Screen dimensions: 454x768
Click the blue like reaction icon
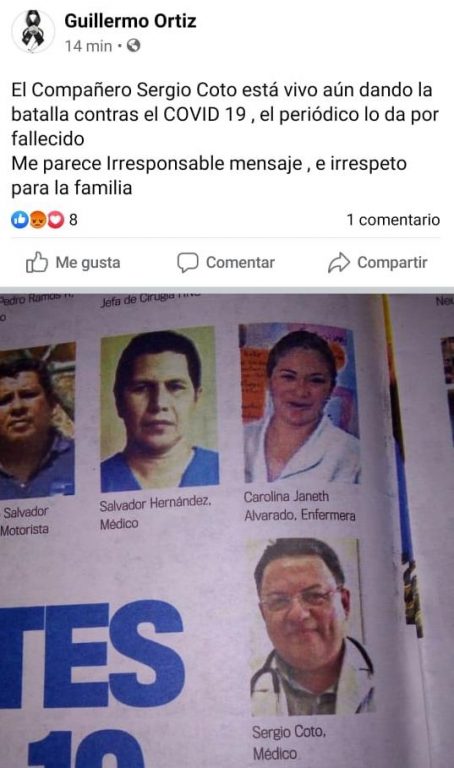point(20,220)
